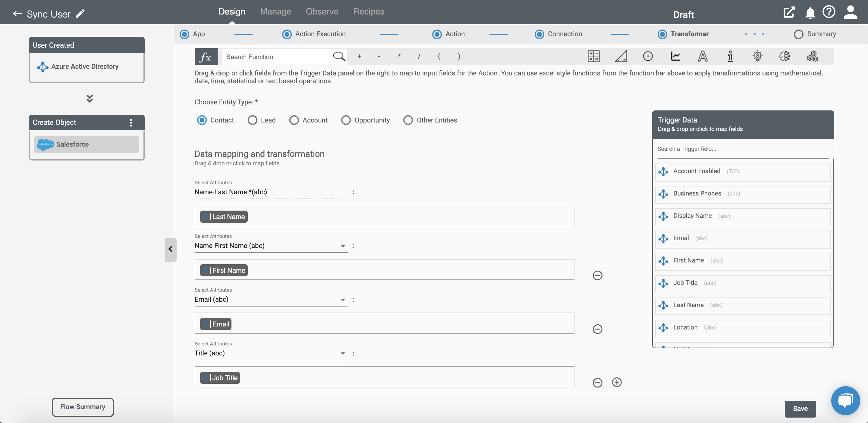Select the Opportunity entity type
This screenshot has width=868, height=423.
click(x=346, y=120)
